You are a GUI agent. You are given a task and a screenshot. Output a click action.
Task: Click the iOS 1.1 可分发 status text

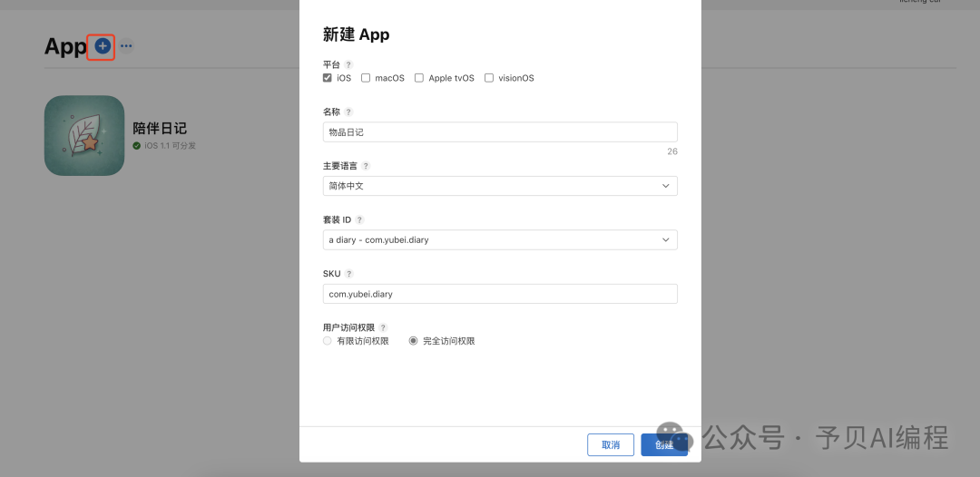[170, 145]
